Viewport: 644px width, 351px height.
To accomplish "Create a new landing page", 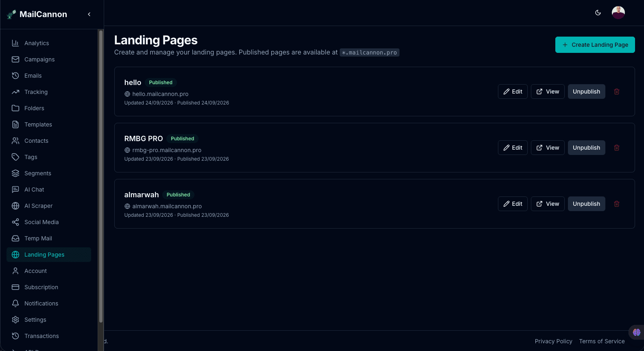I will pyautogui.click(x=595, y=45).
